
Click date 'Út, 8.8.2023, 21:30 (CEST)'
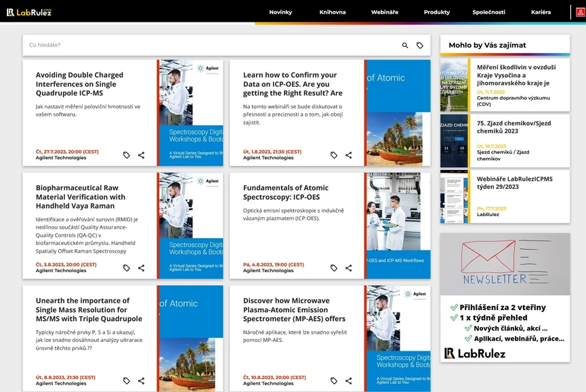(x=66, y=377)
